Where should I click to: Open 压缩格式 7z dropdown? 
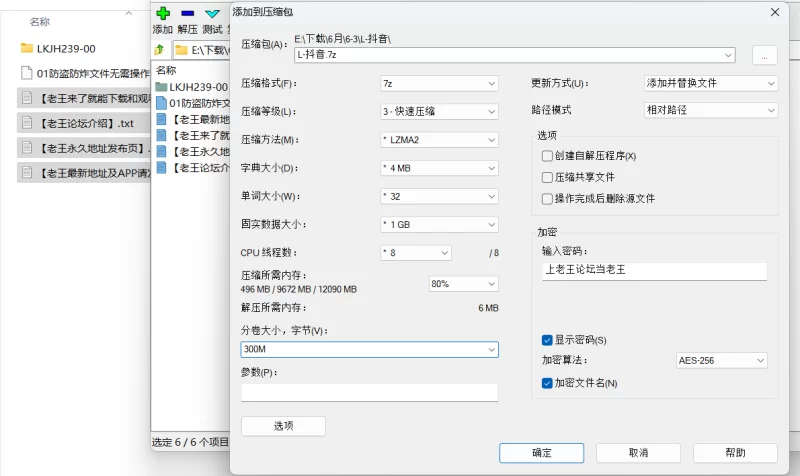[439, 84]
